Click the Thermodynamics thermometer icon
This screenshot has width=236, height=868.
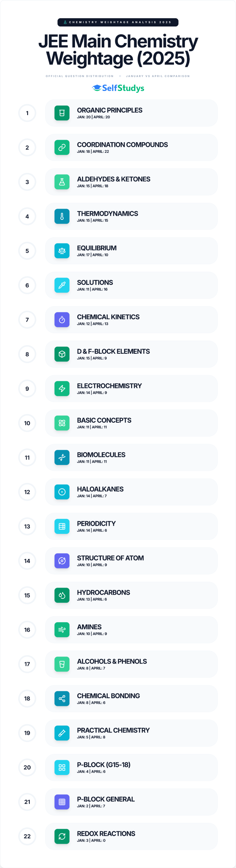click(x=62, y=216)
